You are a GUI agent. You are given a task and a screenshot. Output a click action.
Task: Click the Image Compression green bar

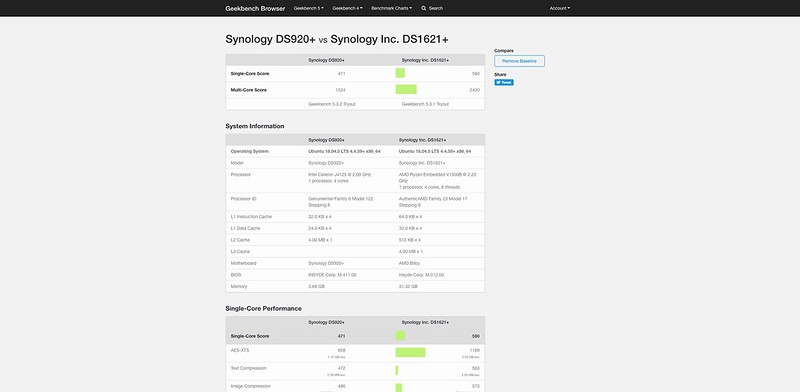[398, 388]
